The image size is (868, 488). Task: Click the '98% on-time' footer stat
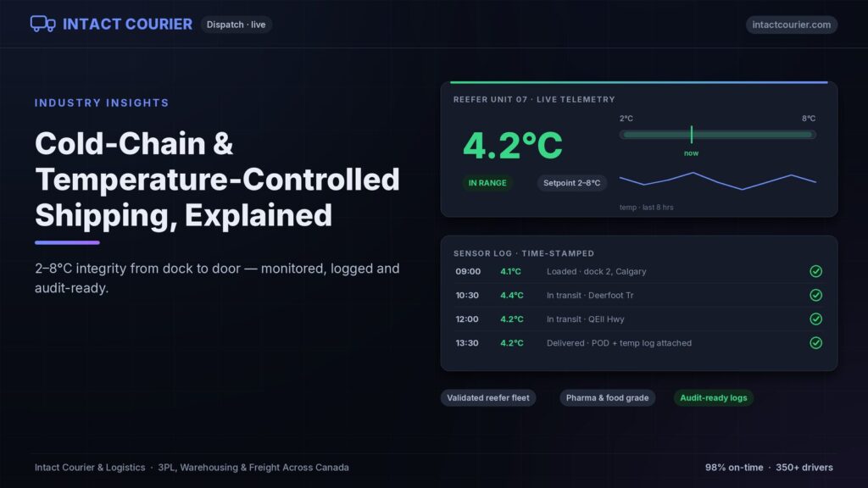pyautogui.click(x=733, y=467)
